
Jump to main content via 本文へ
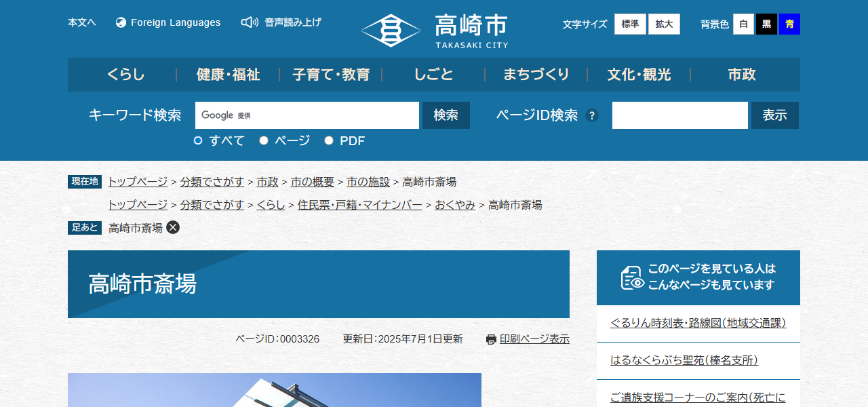82,22
